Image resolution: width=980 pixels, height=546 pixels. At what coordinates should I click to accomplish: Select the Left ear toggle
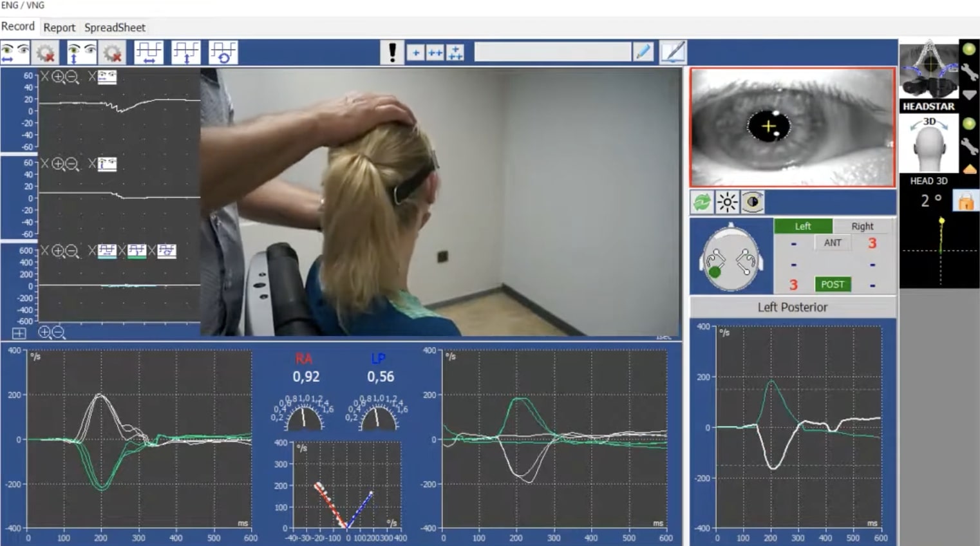pos(803,226)
